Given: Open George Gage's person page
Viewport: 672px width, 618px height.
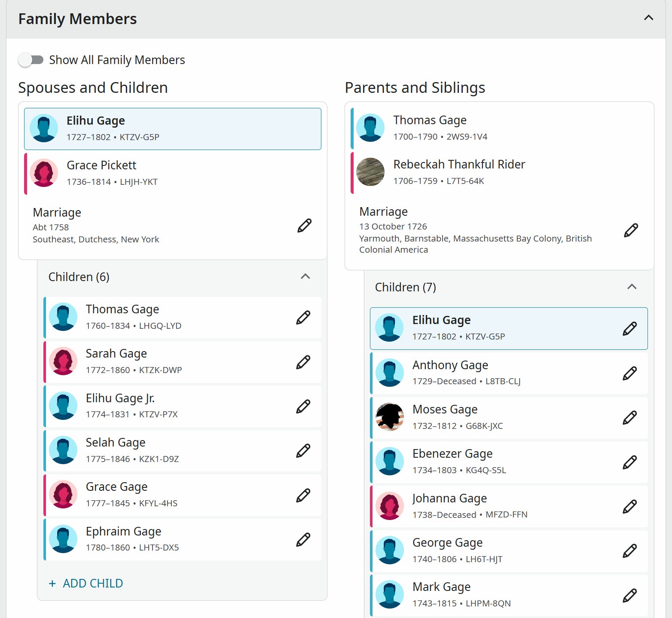Looking at the screenshot, I should [x=448, y=542].
